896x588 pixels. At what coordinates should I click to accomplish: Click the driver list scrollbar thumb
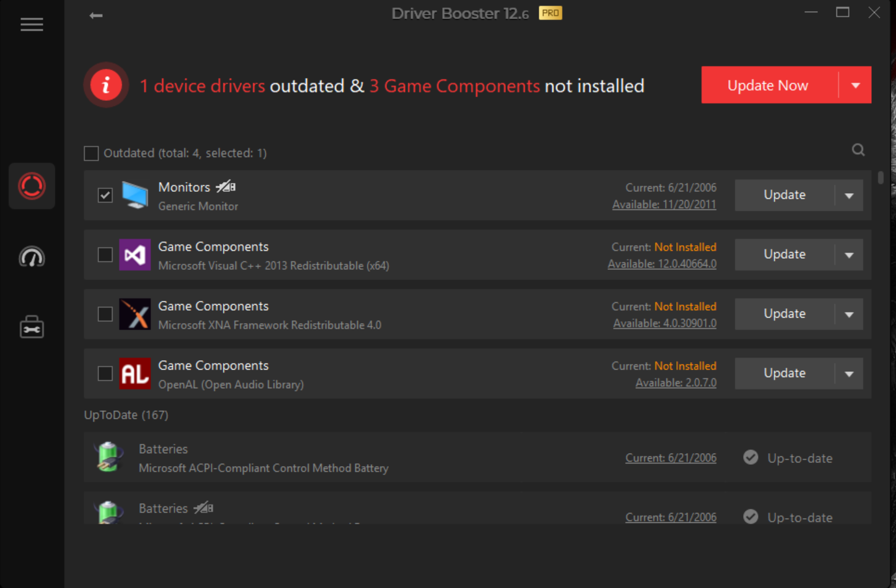tap(881, 178)
